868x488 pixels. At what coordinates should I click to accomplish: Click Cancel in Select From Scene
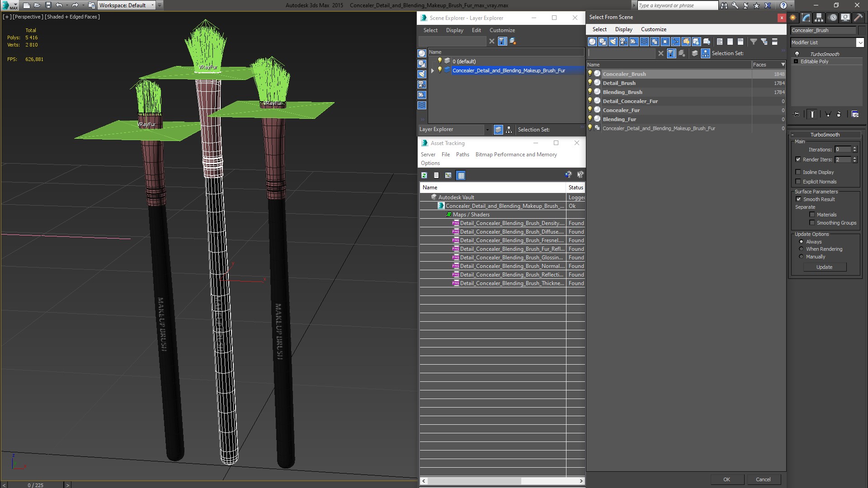763,479
